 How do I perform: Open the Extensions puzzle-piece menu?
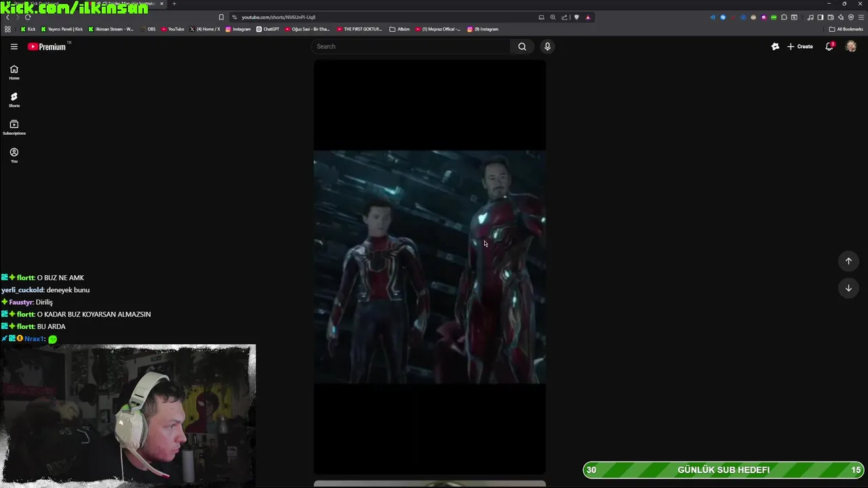pos(784,17)
